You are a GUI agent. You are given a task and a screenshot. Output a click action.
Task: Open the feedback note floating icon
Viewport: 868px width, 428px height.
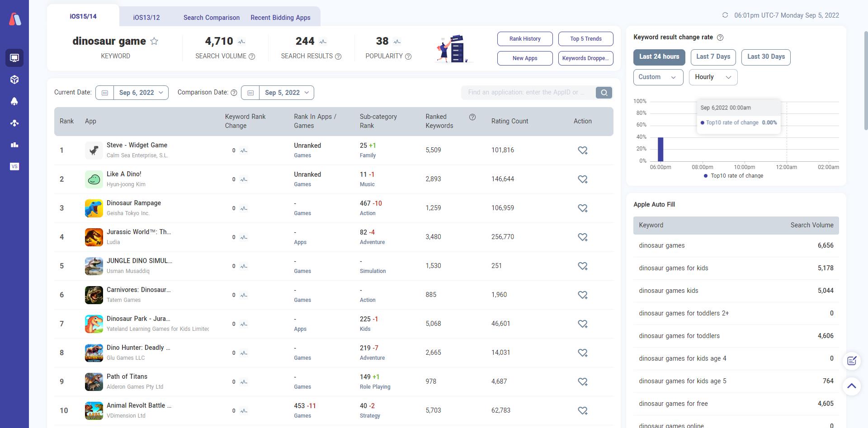click(852, 361)
